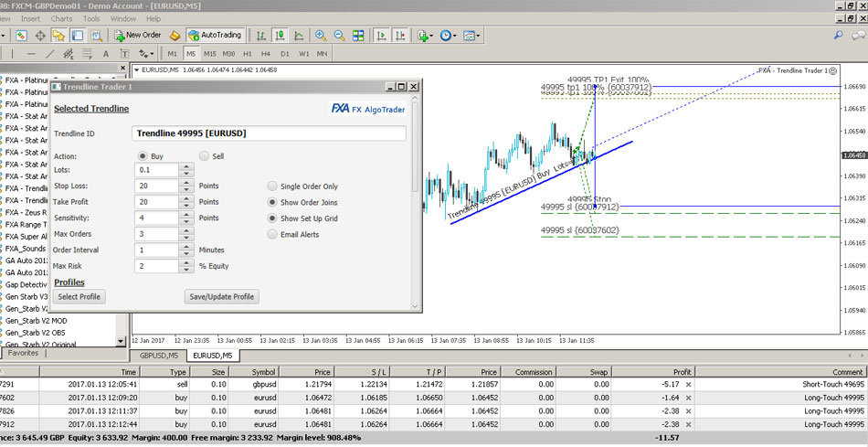Close the eurusd order with profit -1.64

pyautogui.click(x=689, y=398)
